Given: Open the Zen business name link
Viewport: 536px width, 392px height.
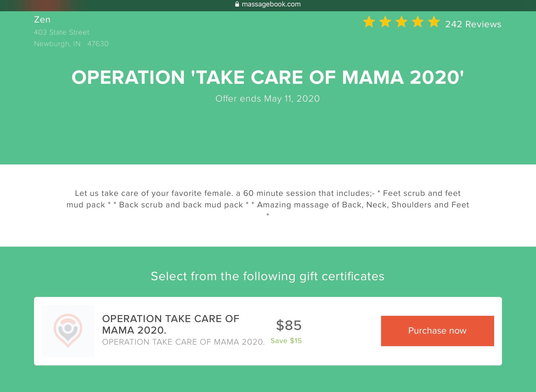Looking at the screenshot, I should [x=42, y=20].
